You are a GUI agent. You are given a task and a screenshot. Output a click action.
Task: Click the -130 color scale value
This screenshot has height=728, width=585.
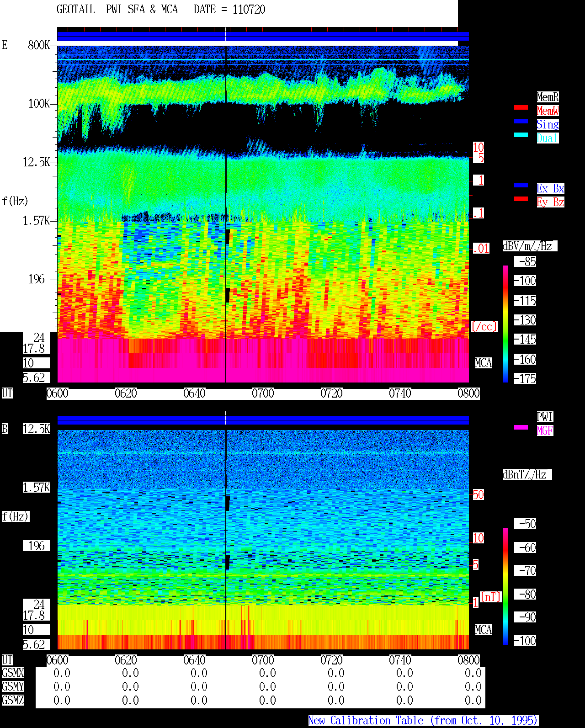tap(525, 320)
